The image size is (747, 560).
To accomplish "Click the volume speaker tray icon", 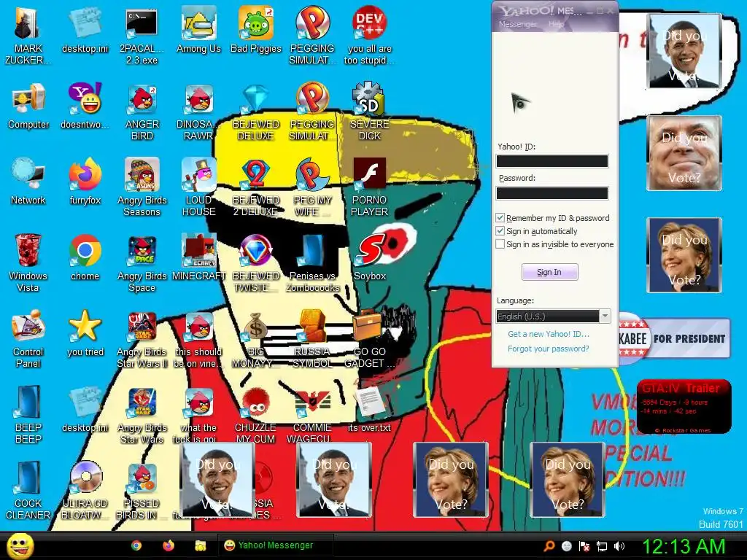I will tap(619, 546).
